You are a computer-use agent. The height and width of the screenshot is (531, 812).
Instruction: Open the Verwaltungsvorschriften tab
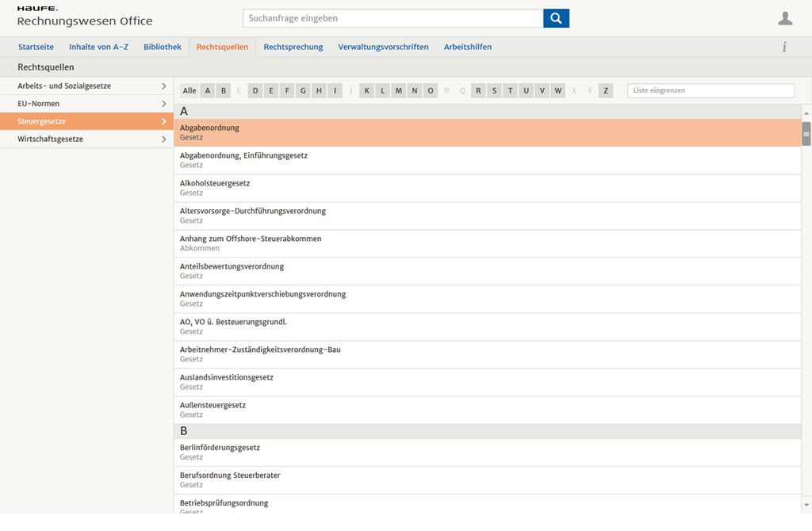click(383, 47)
